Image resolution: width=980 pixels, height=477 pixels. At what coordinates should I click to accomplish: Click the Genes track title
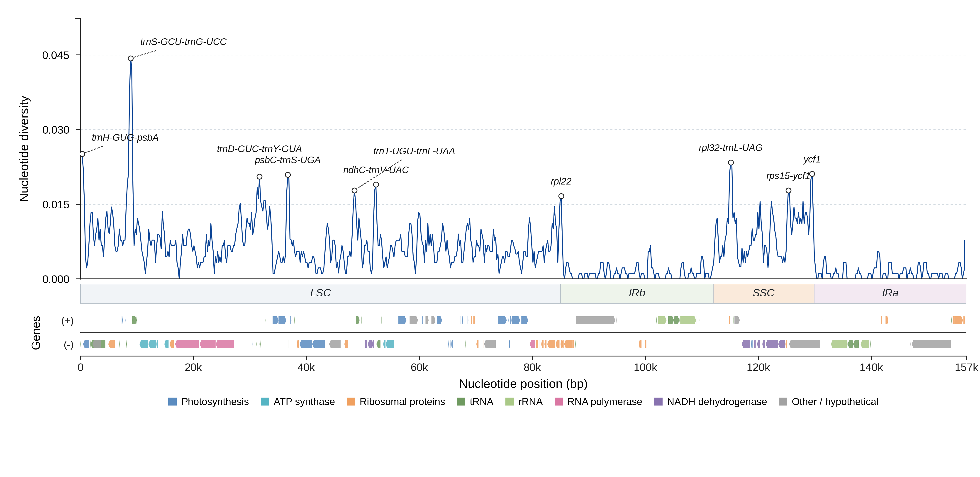click(x=36, y=333)
